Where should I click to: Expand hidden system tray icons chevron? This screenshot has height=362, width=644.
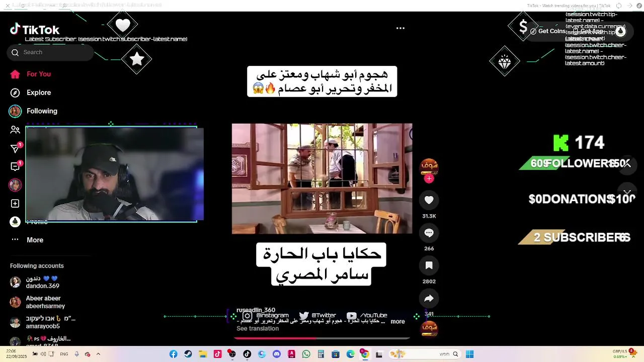pyautogui.click(x=98, y=354)
